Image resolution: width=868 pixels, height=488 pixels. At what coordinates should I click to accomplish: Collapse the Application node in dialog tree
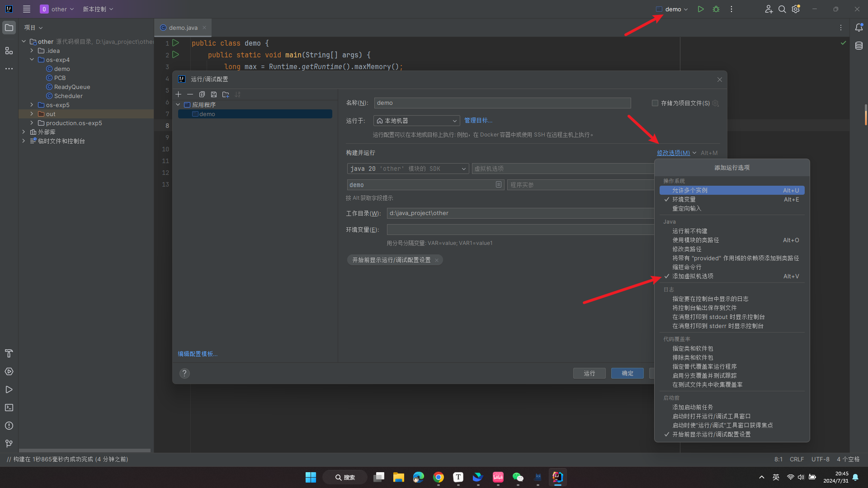click(x=178, y=104)
